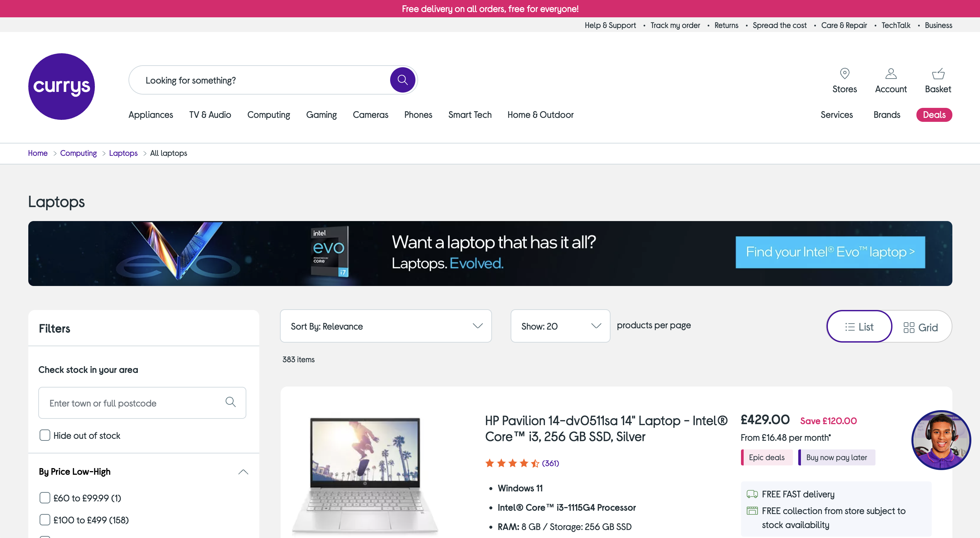
Task: Click 'From £16.48 per month' text
Action: (x=786, y=437)
